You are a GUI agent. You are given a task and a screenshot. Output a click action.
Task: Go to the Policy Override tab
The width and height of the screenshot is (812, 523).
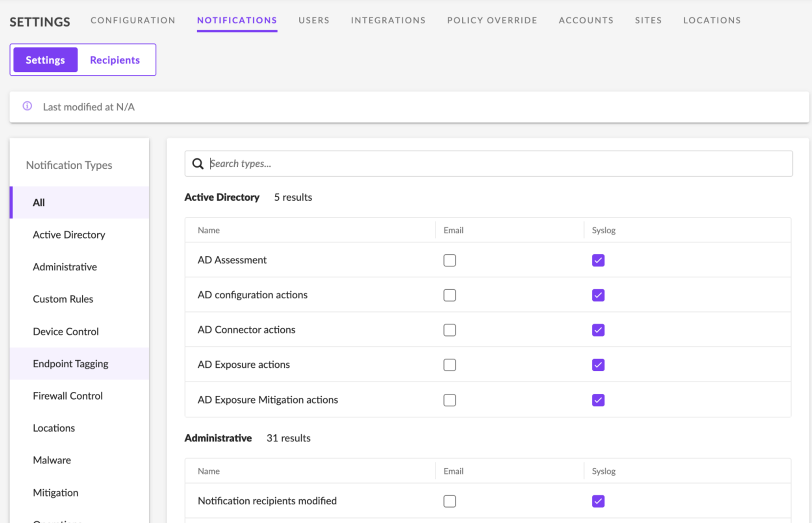[492, 20]
